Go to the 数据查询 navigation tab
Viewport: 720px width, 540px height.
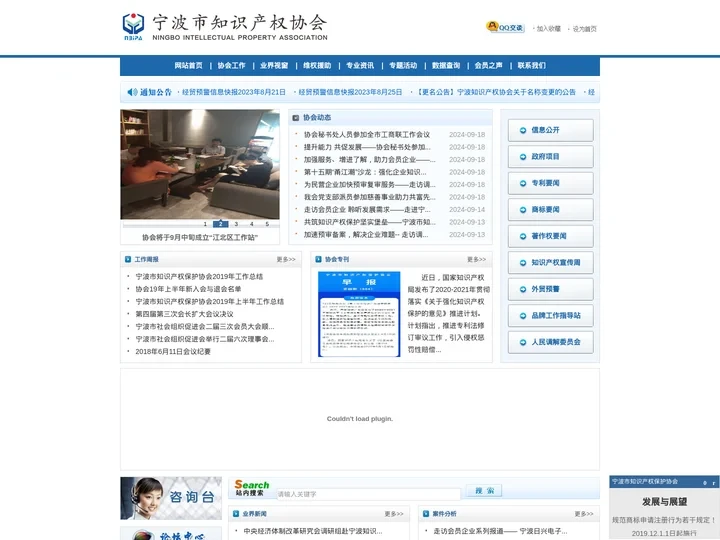(446, 66)
